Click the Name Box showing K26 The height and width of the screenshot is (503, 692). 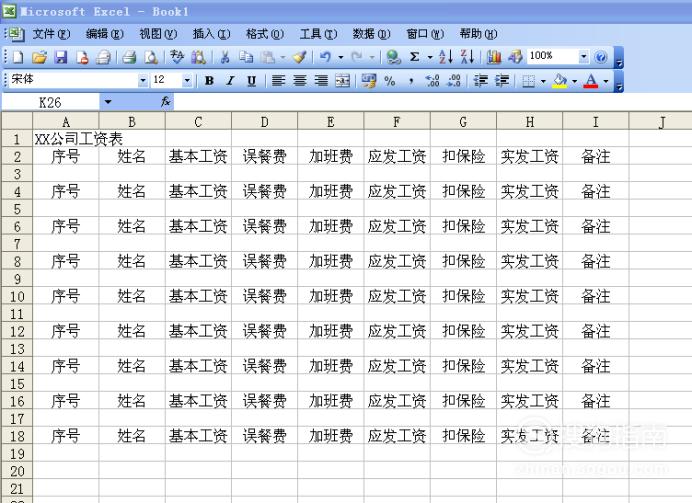(x=50, y=102)
